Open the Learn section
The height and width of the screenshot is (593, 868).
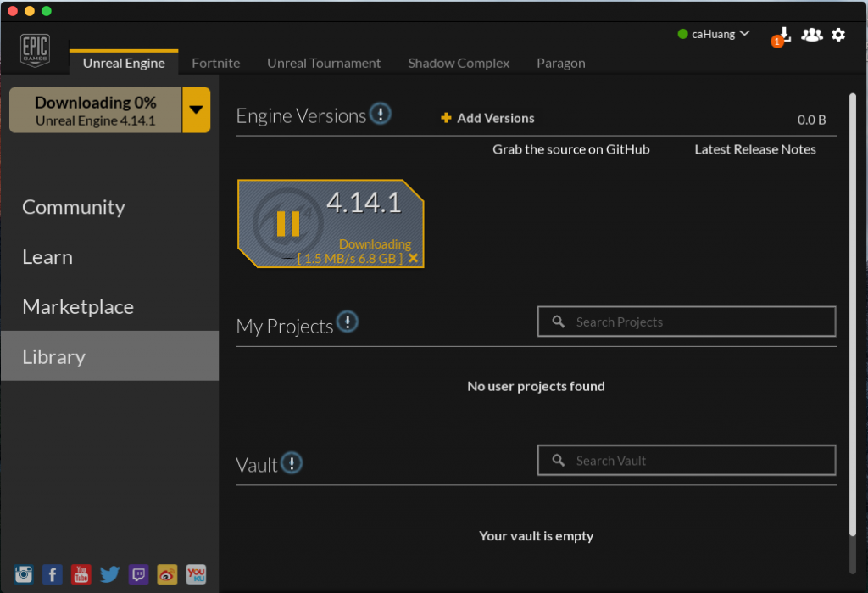47,257
